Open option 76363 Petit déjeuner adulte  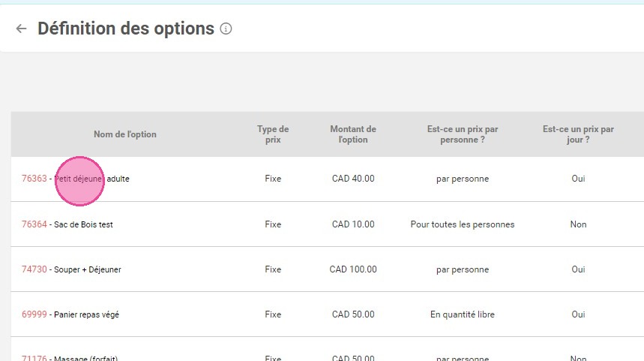76,179
